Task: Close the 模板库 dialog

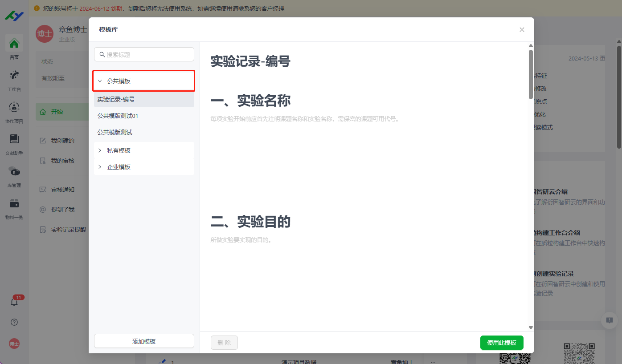Action: 522,29
